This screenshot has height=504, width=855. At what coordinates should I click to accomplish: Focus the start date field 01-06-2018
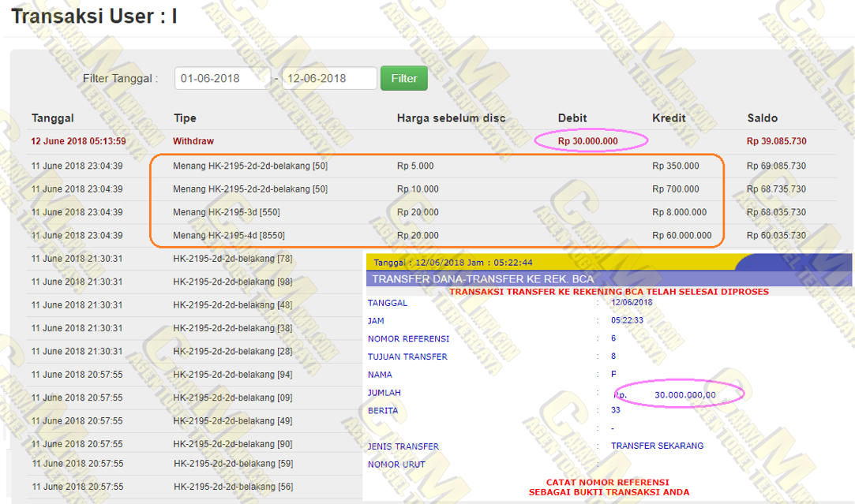(223, 78)
